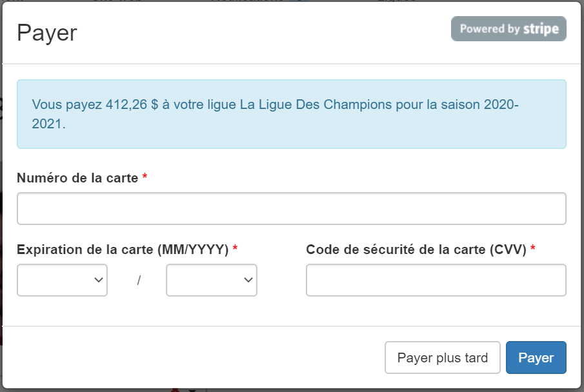Open the expiration year dropdown
Image resolution: width=584 pixels, height=392 pixels.
pyautogui.click(x=212, y=280)
